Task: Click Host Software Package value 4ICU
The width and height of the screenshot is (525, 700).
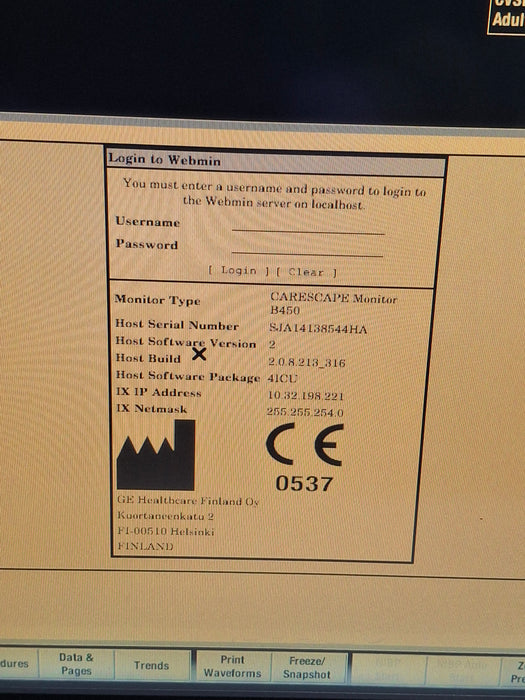Action: pyautogui.click(x=282, y=378)
